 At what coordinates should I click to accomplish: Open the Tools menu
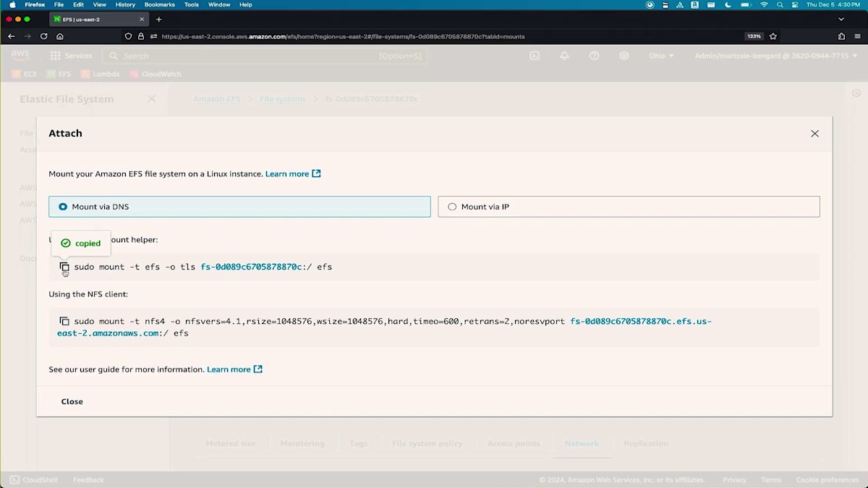pos(191,4)
